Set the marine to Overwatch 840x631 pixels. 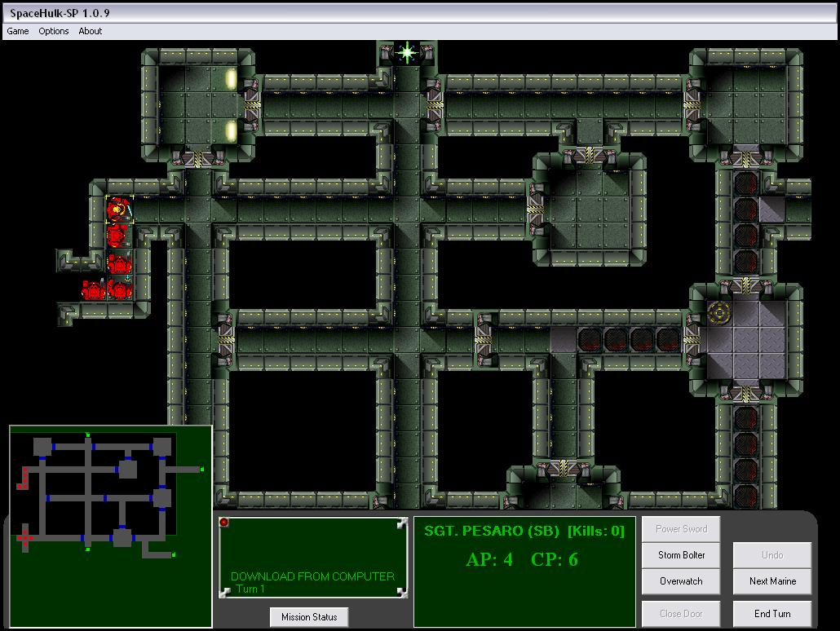[681, 581]
